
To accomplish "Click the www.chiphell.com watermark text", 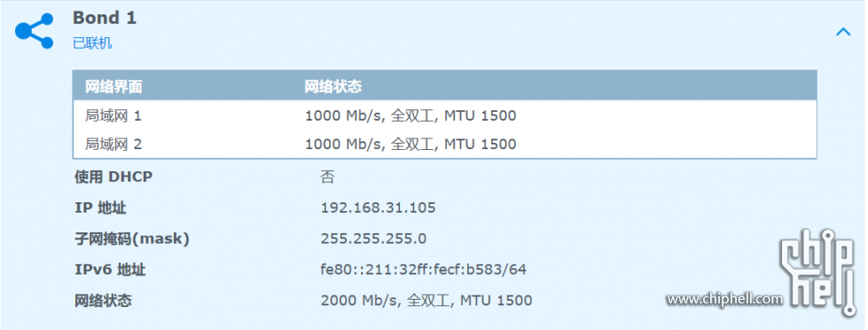I will (724, 300).
